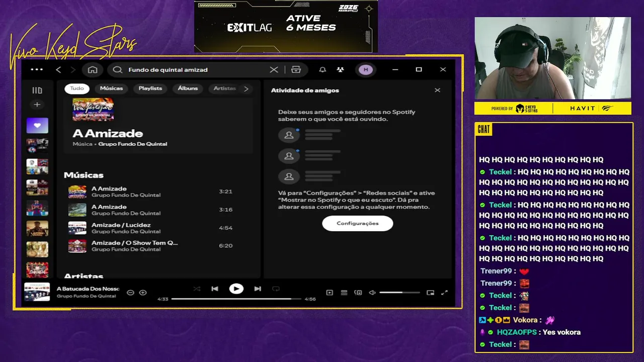Open Grupo Fundo De Quintal top result artist
This screenshot has width=644, height=362.
(x=132, y=144)
